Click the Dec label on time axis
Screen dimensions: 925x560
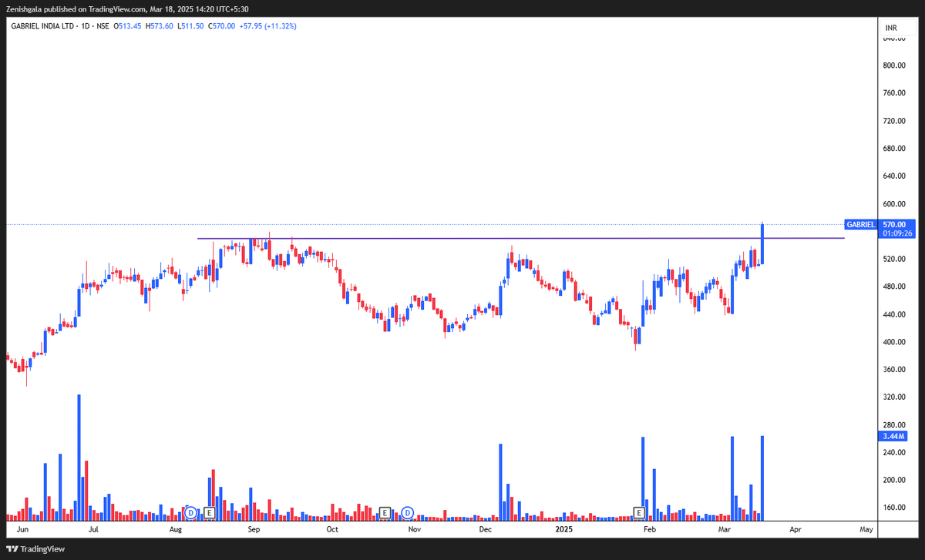tap(486, 530)
